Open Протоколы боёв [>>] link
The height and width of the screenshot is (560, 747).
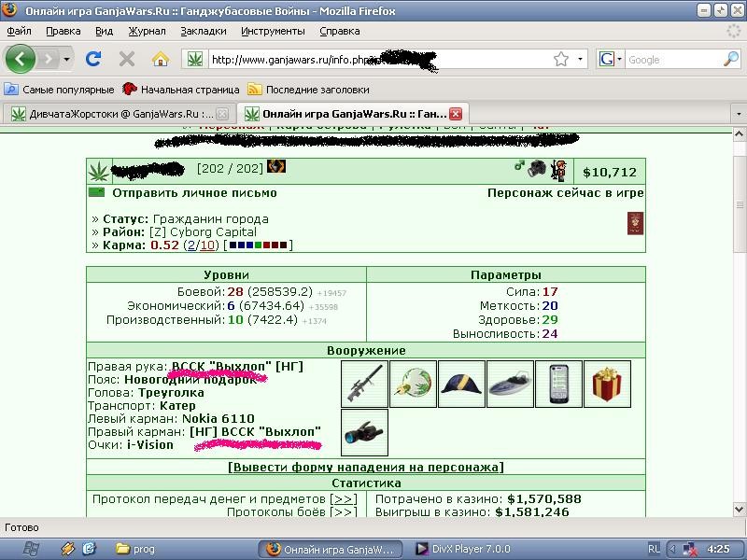(344, 512)
